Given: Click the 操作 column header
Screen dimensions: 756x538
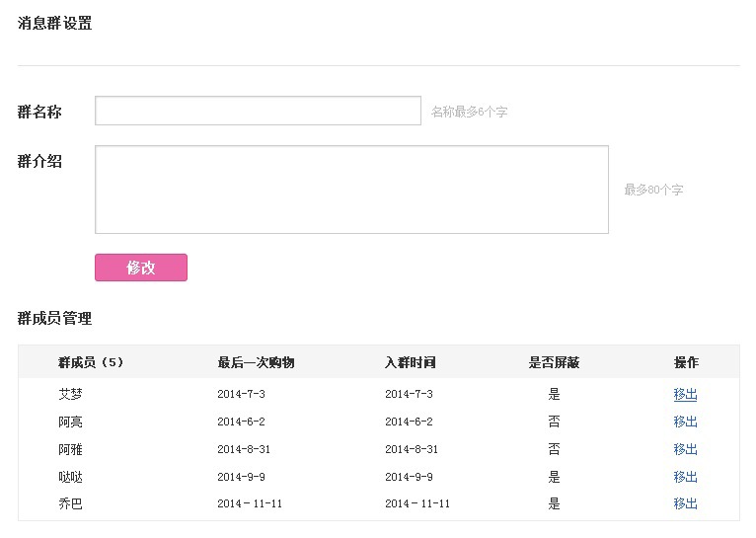Looking at the screenshot, I should [686, 362].
